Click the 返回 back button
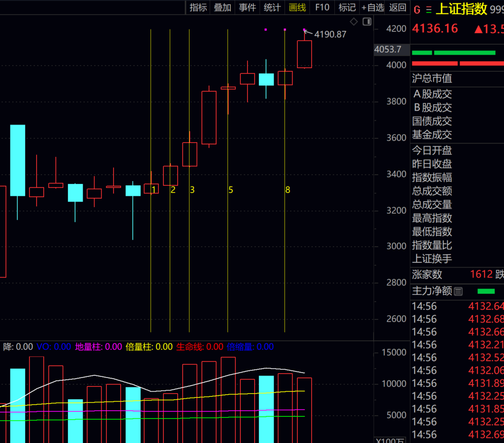This screenshot has height=443, width=504. pyautogui.click(x=398, y=7)
